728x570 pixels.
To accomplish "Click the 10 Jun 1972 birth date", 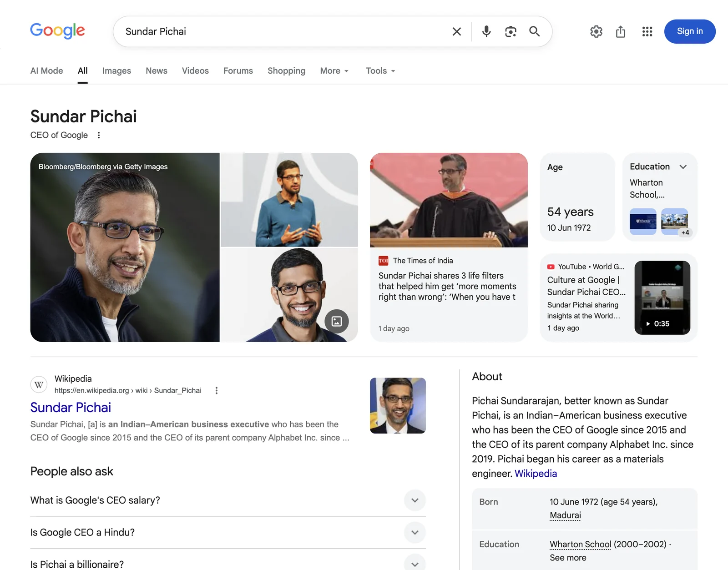I will [x=569, y=228].
